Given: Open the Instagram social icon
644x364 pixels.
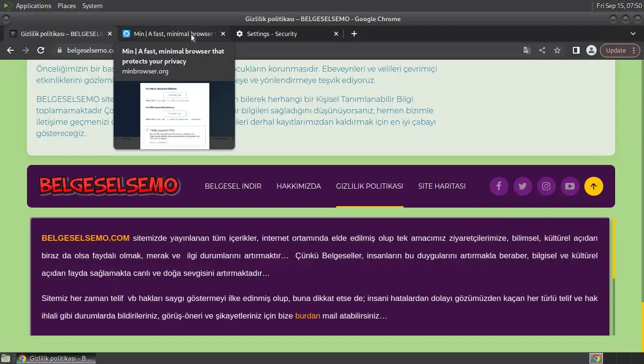Looking at the screenshot, I should click(546, 186).
